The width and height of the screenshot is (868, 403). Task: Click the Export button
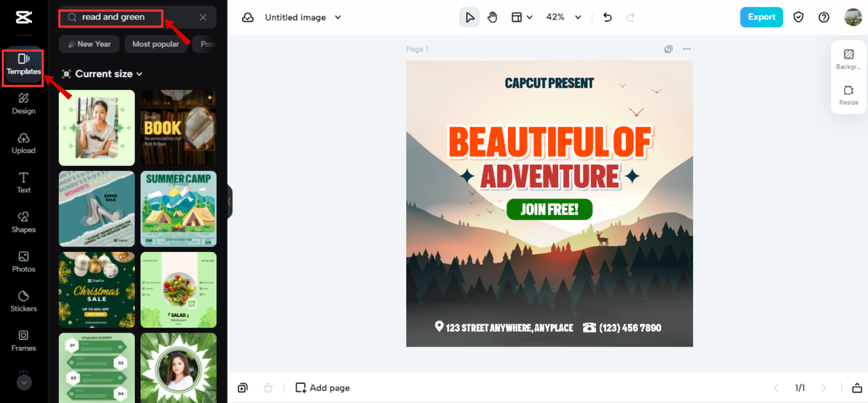click(x=762, y=18)
